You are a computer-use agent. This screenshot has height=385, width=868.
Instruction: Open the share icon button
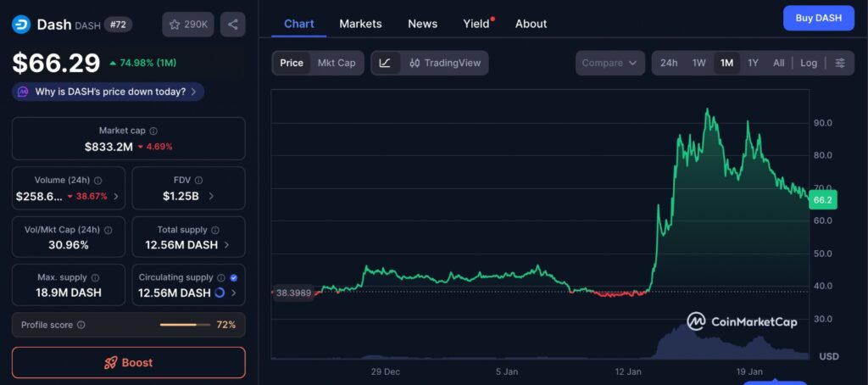(233, 25)
